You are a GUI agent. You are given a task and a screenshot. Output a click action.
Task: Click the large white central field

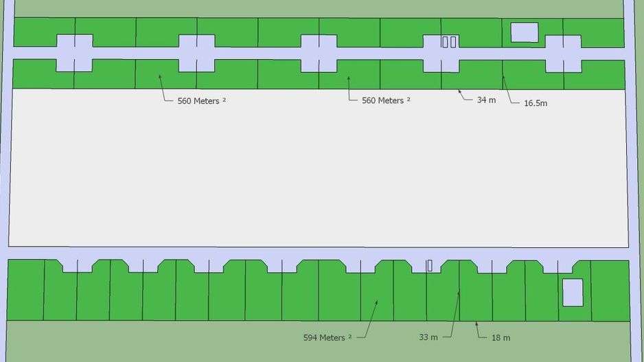click(319, 168)
